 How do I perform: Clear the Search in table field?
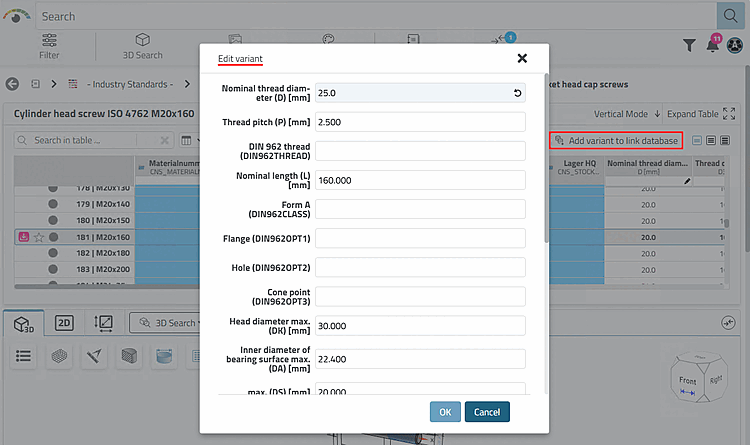pos(165,140)
